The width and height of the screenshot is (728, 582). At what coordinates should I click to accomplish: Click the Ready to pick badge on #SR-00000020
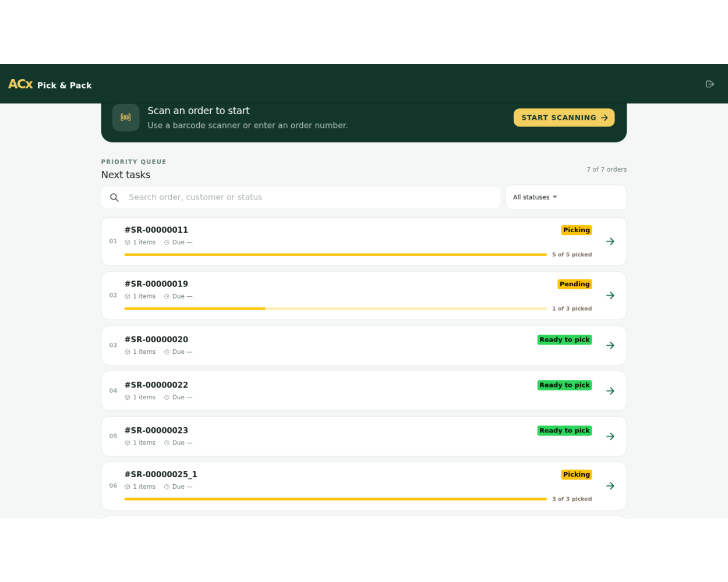click(565, 340)
